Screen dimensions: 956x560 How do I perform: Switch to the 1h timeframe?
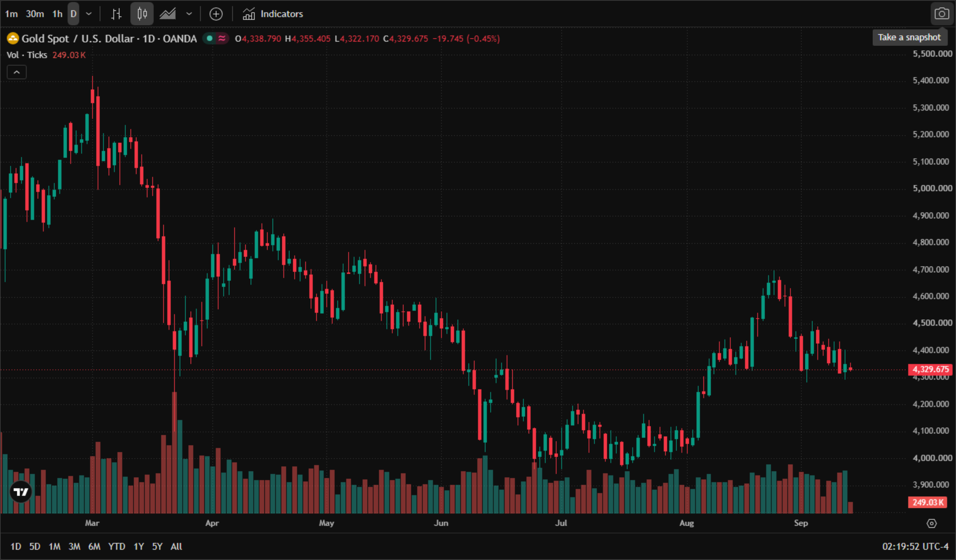click(57, 14)
